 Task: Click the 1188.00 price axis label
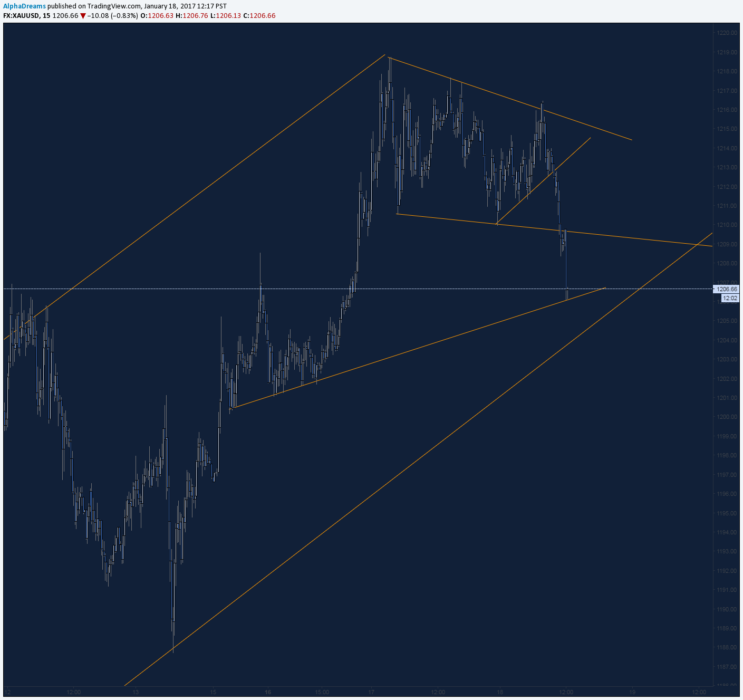pos(727,648)
